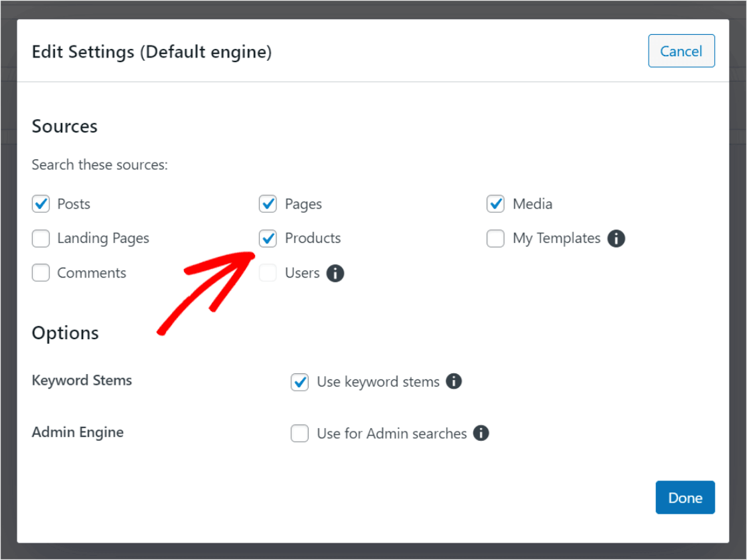747x560 pixels.
Task: Click the info icon beside My Templates
Action: click(x=618, y=238)
